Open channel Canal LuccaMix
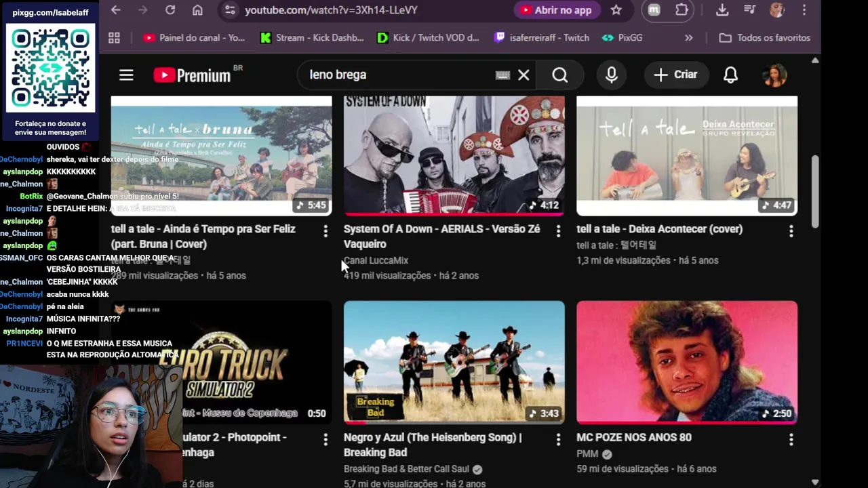The width and height of the screenshot is (868, 488). coord(376,260)
